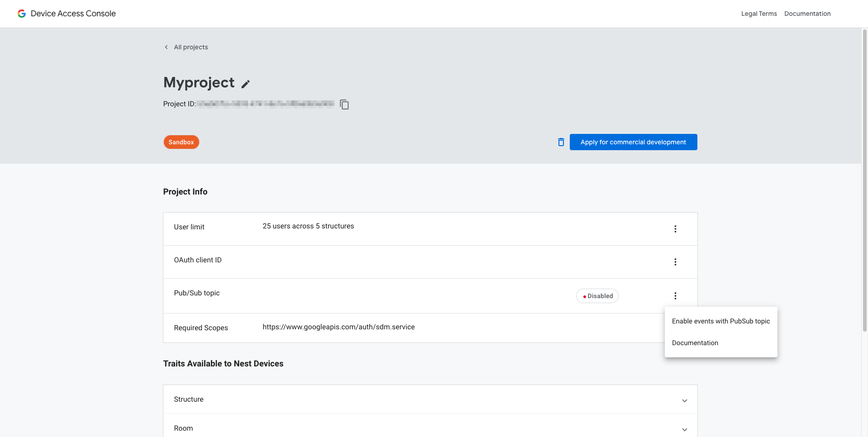This screenshot has width=868, height=437.
Task: Click the trash icon to delete the project
Action: [x=561, y=142]
